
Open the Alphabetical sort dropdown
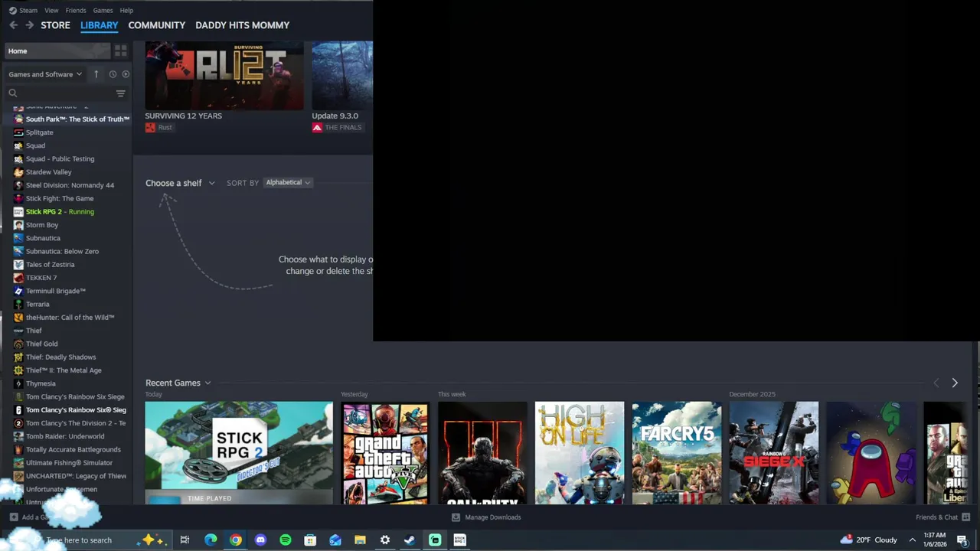[x=288, y=182]
